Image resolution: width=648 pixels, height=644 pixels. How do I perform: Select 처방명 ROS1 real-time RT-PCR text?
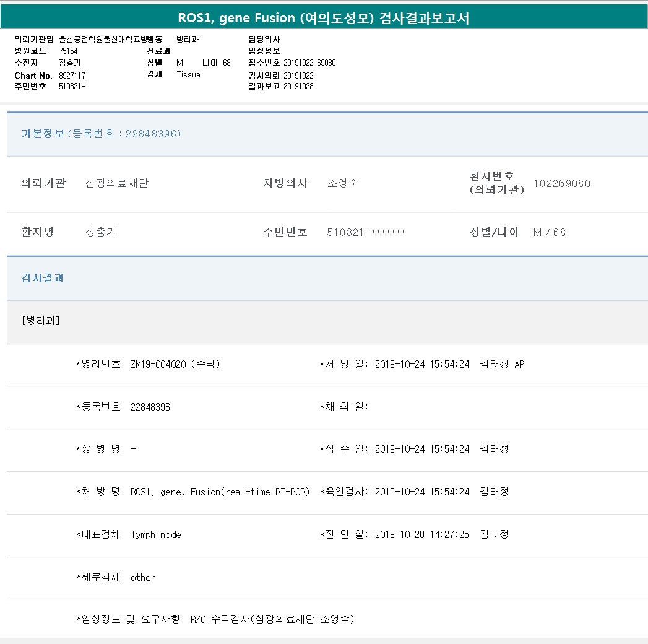220,492
